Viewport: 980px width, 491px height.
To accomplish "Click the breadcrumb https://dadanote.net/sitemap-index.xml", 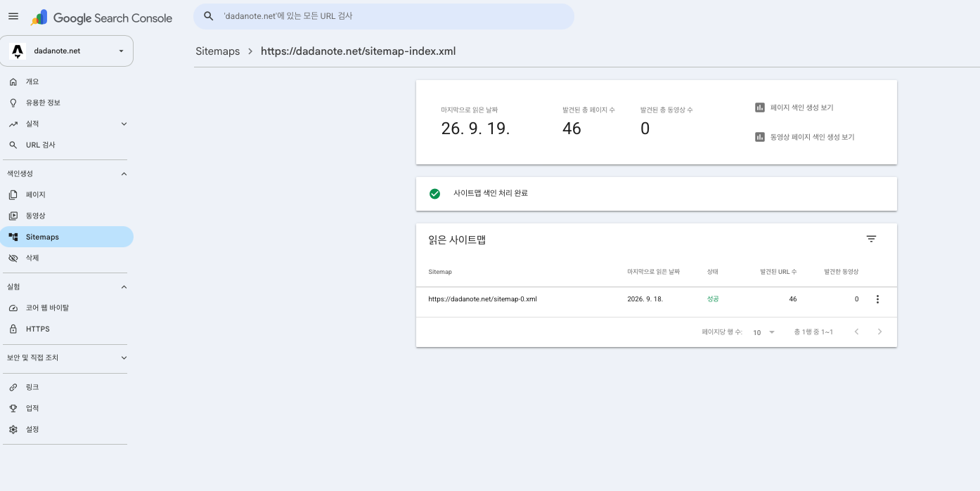I will coord(359,51).
